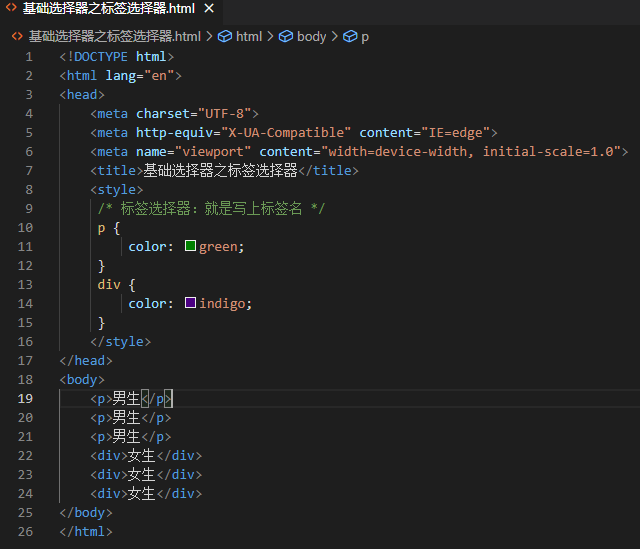This screenshot has width=640, height=549.
Task: Click the viewport name value
Action: pos(213,152)
